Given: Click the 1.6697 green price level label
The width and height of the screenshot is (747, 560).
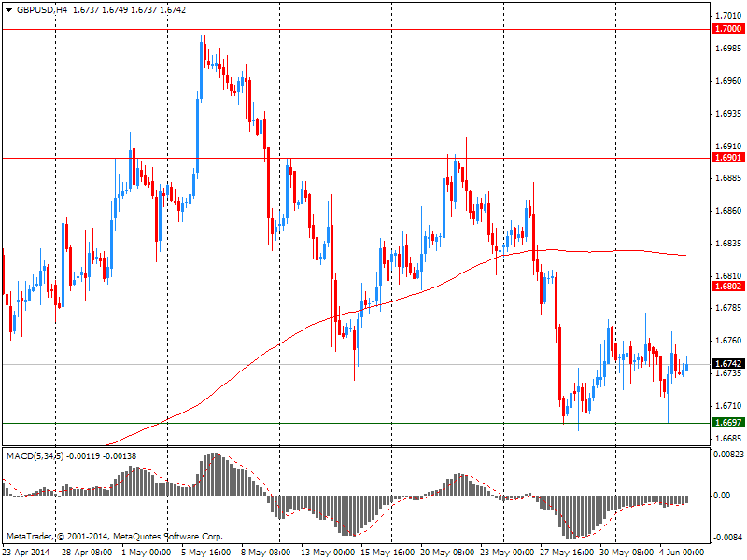Looking at the screenshot, I should tap(728, 423).
